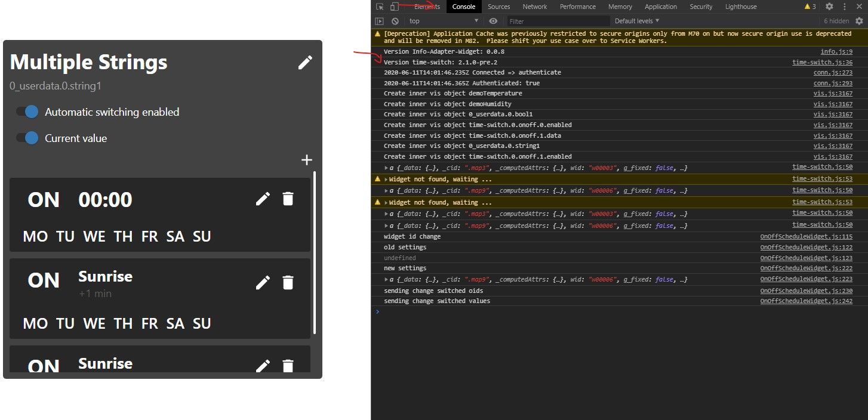Image resolution: width=868 pixels, height=420 pixels.
Task: Click the widget's vertical schedule scrollbar
Action: [x=315, y=252]
